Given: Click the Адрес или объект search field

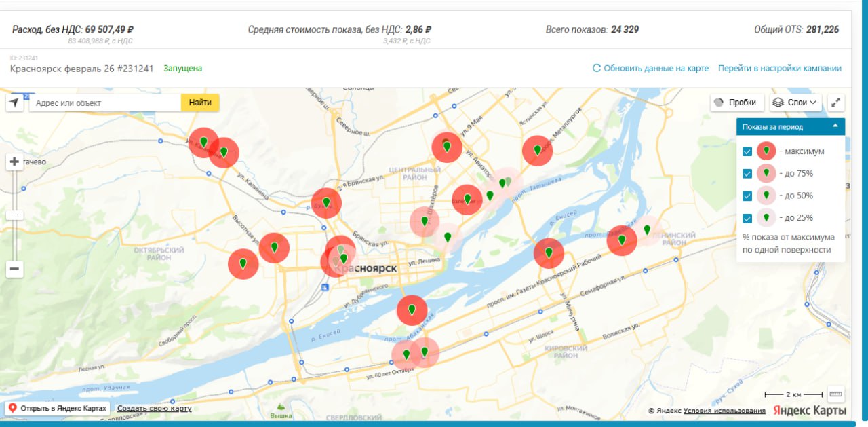Looking at the screenshot, I should click(x=104, y=103).
